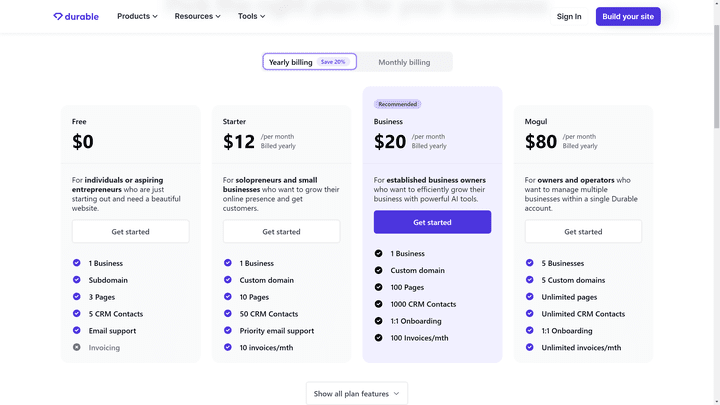720x405 pixels.
Task: Click the Save 20% badge
Action: coord(333,62)
